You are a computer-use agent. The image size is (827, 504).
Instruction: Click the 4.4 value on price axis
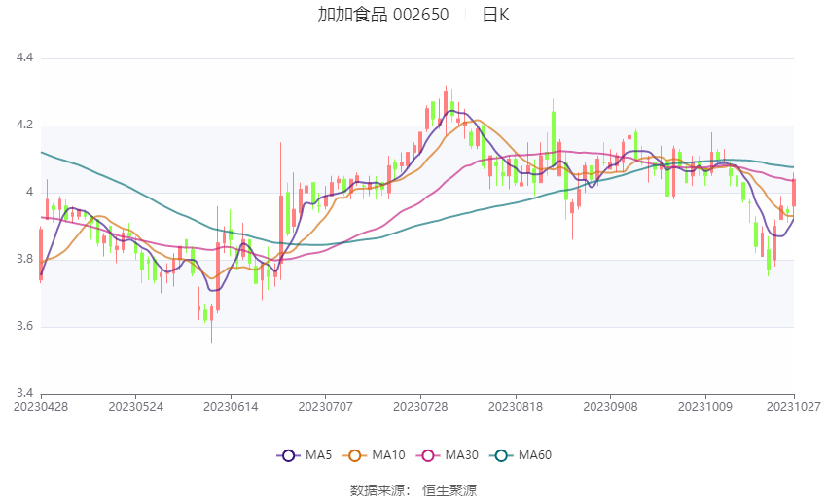coord(25,58)
